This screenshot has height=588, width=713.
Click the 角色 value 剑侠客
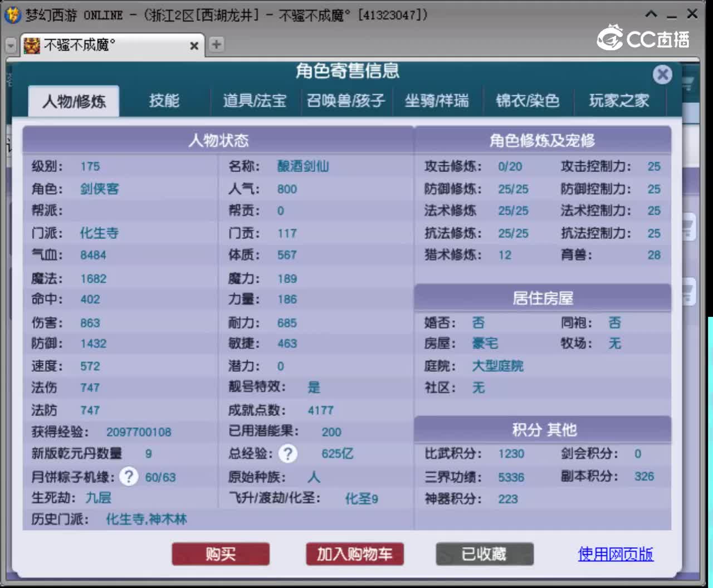tap(100, 189)
